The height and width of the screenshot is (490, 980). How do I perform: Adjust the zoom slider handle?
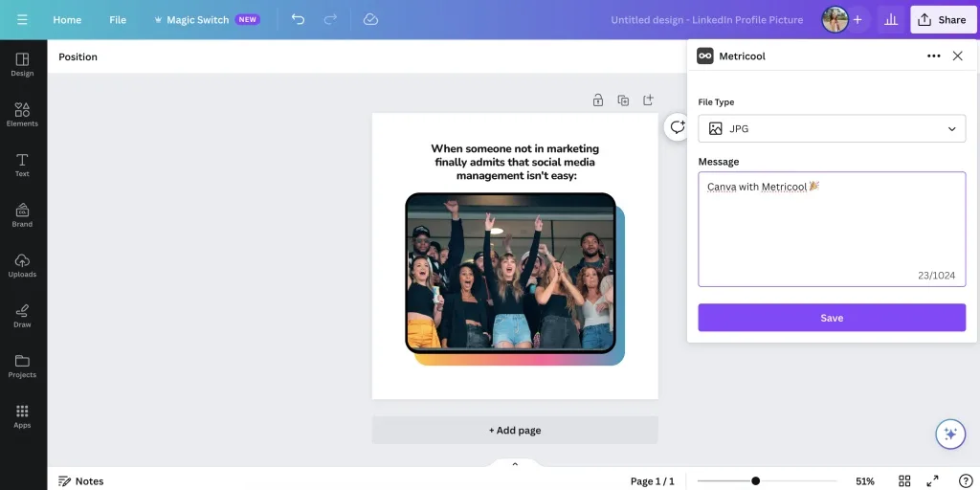point(756,480)
